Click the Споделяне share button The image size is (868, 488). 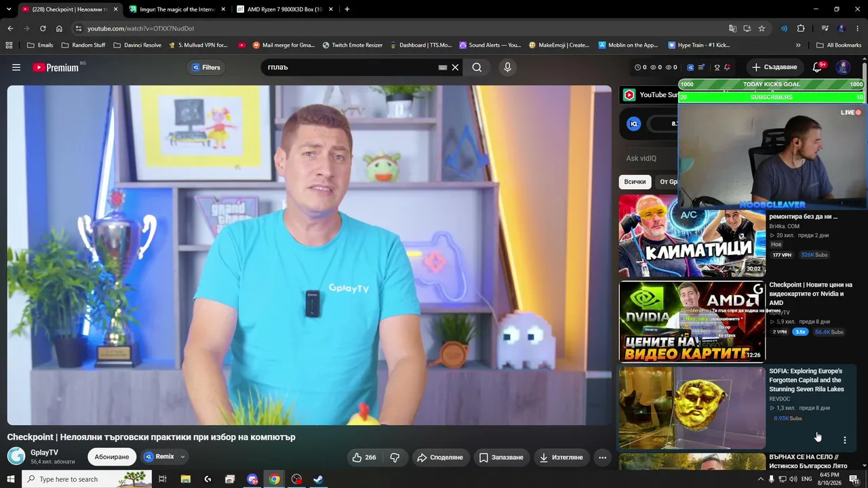tap(440, 457)
